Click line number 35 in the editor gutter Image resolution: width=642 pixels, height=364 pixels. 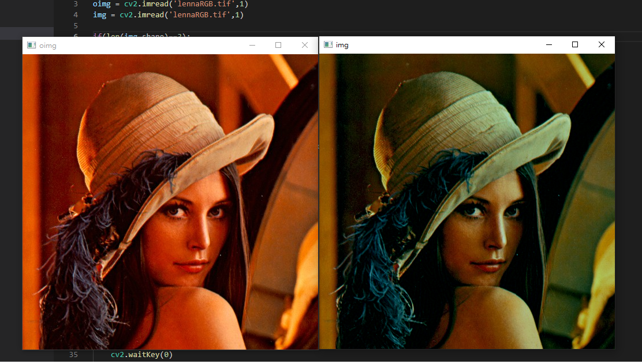click(73, 355)
